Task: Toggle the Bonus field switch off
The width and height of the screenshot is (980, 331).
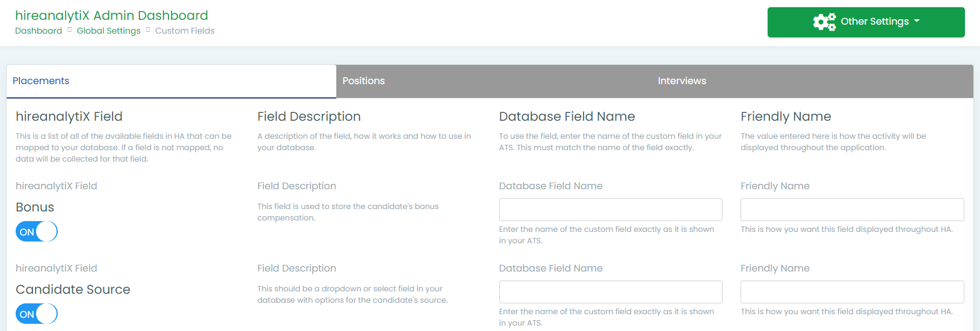Action: click(x=37, y=231)
